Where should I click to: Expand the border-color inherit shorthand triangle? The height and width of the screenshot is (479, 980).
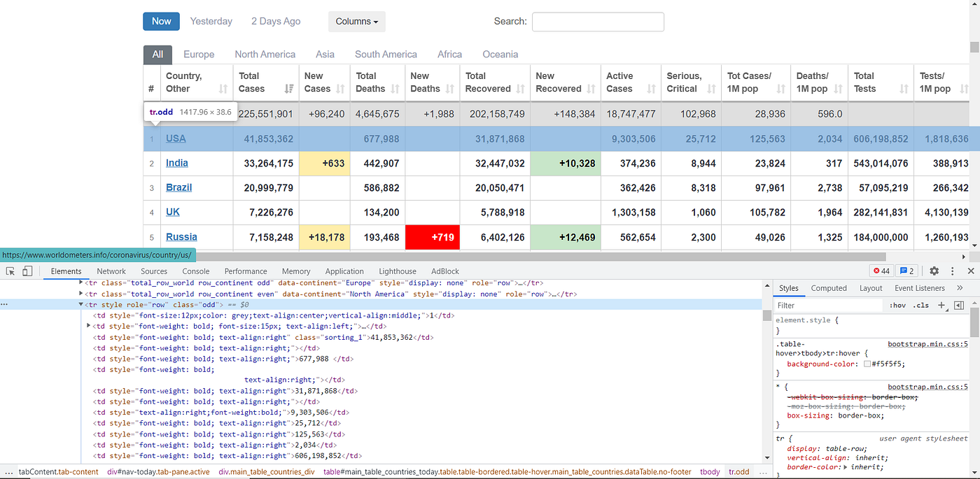845,467
